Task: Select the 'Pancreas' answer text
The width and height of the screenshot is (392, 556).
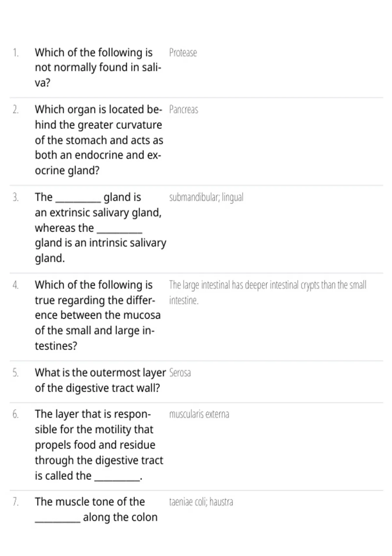Action: [x=184, y=110]
